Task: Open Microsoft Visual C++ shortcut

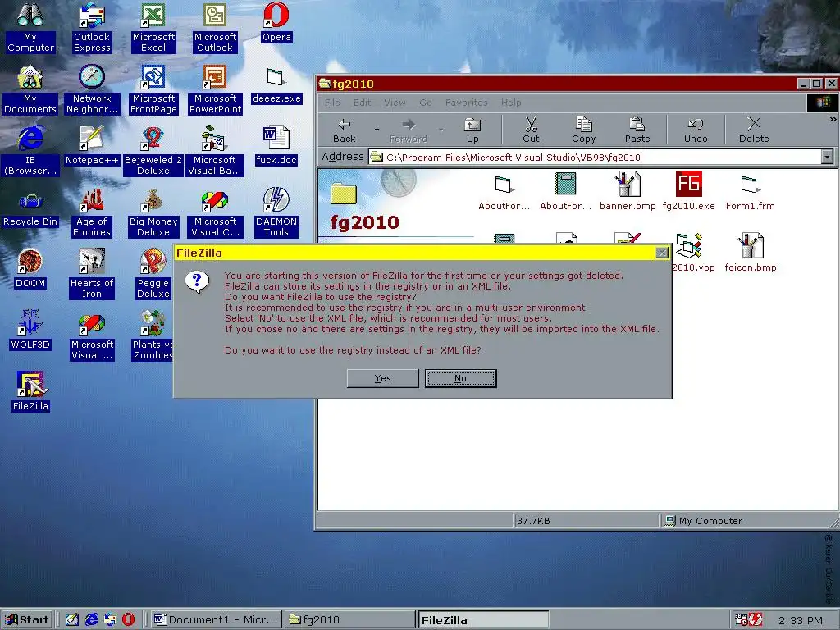Action: 215,212
